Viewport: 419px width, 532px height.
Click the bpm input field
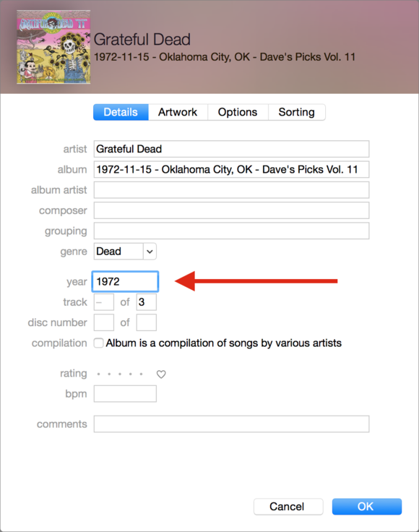tap(125, 393)
